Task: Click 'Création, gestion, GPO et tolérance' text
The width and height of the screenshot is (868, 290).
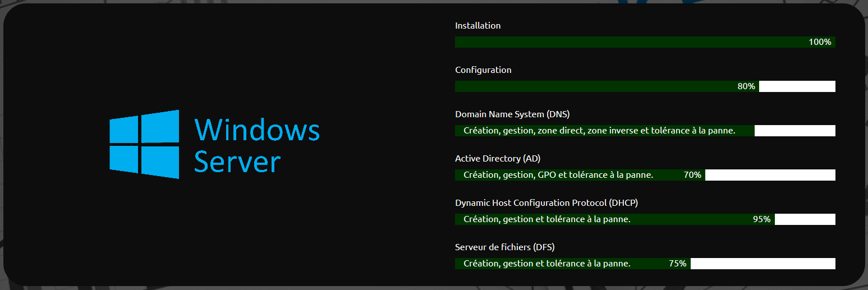Action: (535, 175)
